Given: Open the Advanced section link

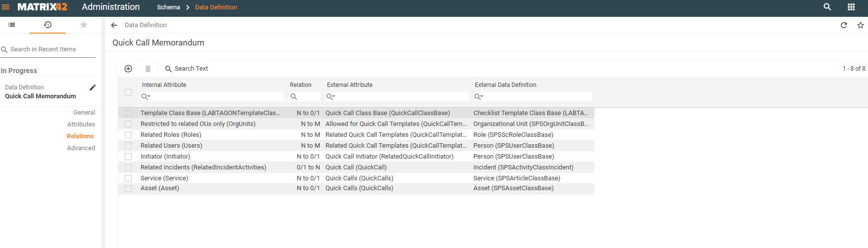Looking at the screenshot, I should 81,148.
